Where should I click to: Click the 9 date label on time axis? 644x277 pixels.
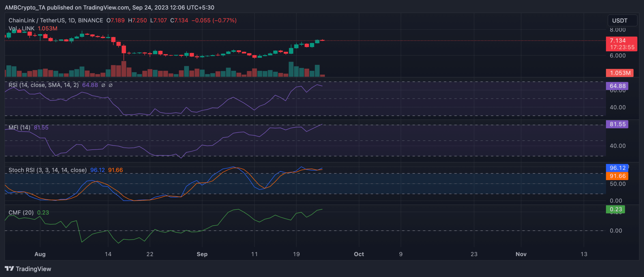pyautogui.click(x=401, y=254)
